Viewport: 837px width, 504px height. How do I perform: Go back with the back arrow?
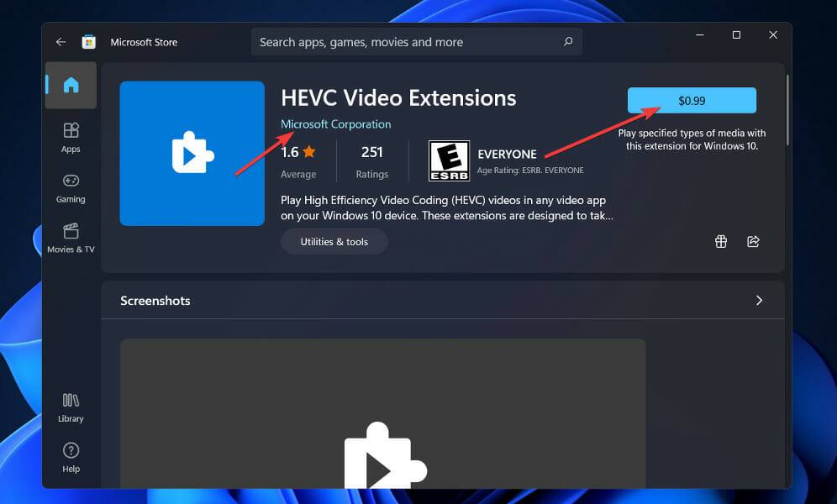[61, 42]
